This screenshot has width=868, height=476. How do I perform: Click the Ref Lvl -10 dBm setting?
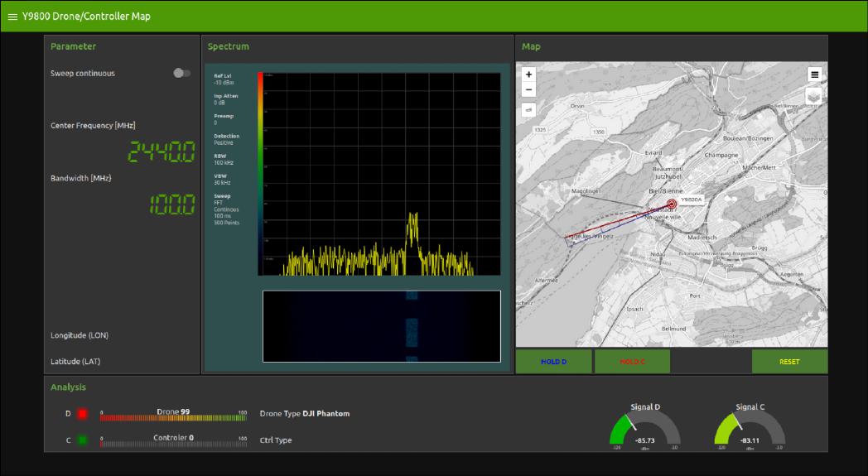point(224,79)
